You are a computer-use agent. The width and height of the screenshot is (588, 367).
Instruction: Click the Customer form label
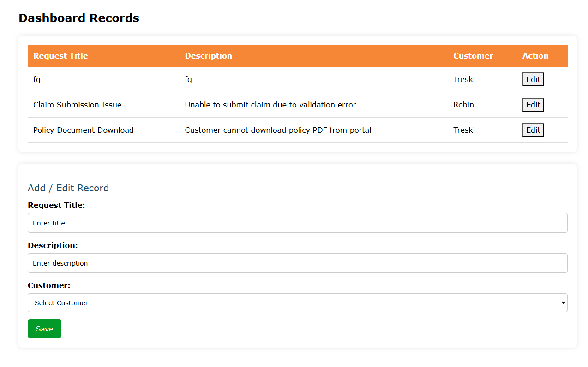click(49, 285)
